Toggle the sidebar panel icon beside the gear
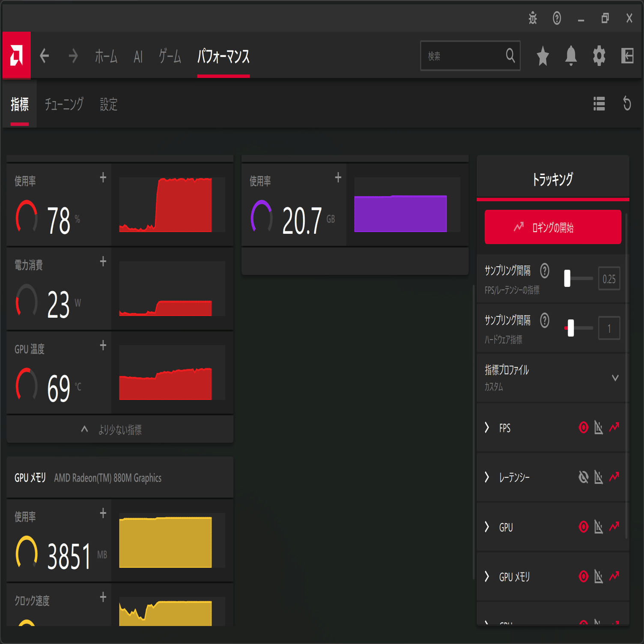 point(627,56)
